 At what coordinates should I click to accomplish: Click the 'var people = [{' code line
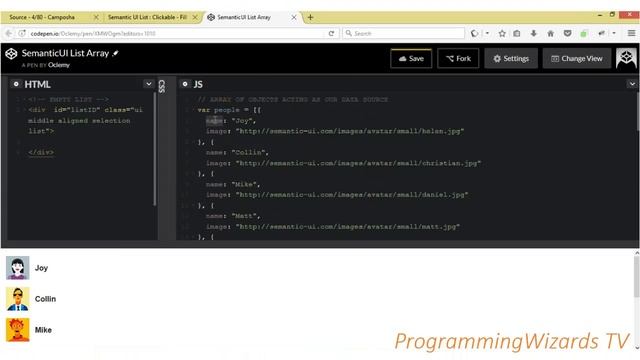(229, 110)
